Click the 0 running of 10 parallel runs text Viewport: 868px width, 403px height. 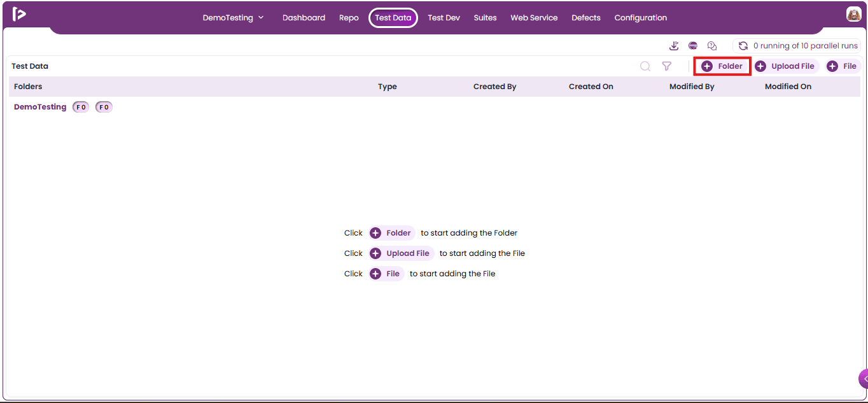click(x=805, y=46)
